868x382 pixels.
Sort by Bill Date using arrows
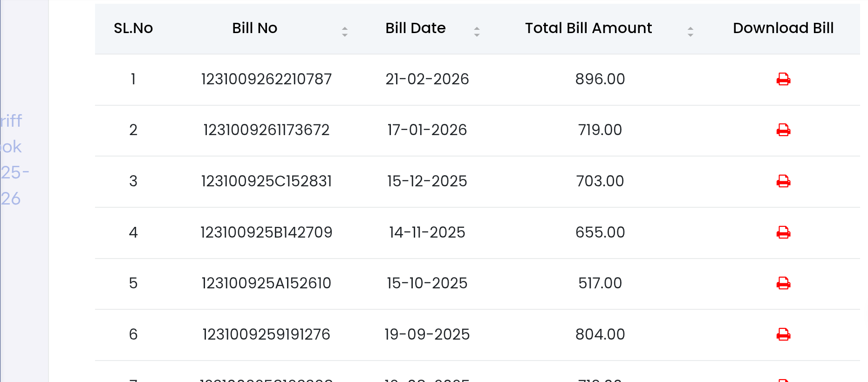[477, 32]
